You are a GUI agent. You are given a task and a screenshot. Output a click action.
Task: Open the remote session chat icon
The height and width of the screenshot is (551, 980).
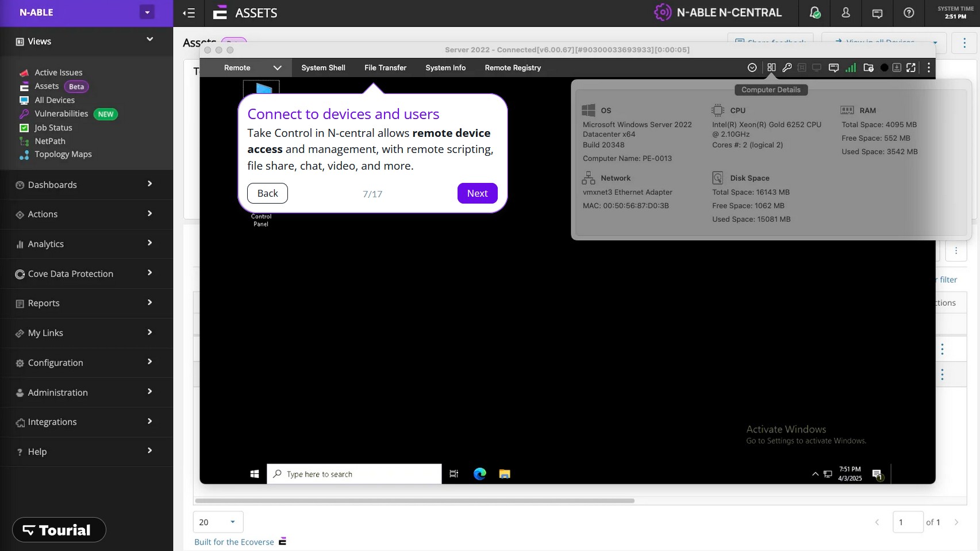[833, 68]
